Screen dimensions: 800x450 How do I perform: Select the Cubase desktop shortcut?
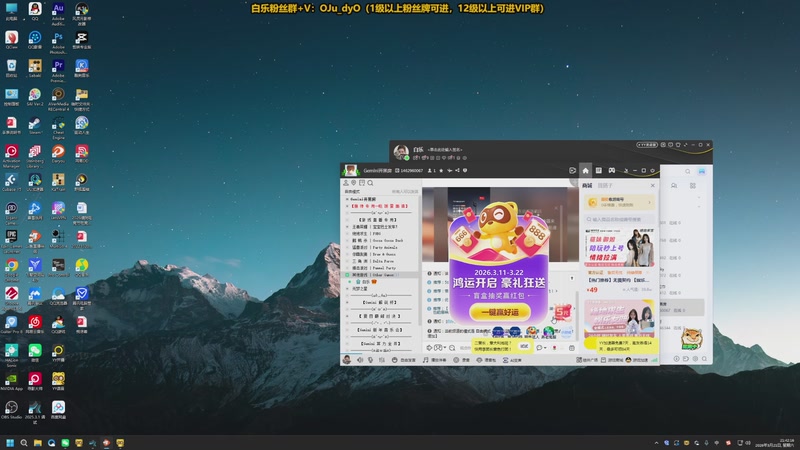tap(11, 181)
